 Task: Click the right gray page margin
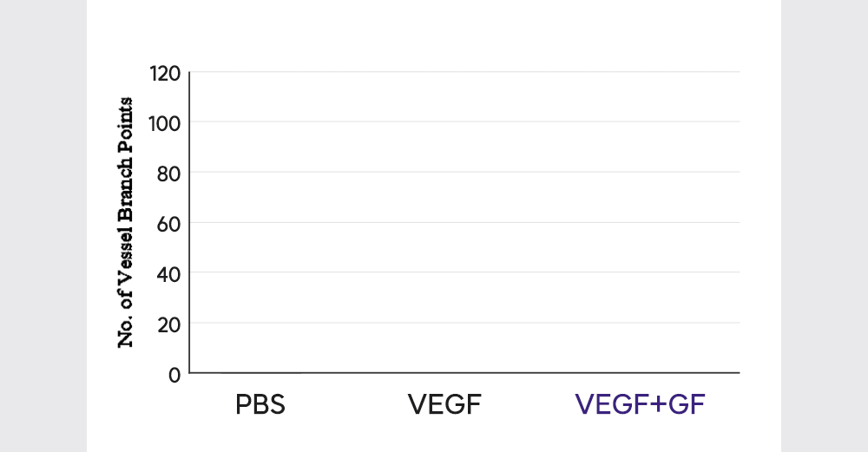(x=825, y=226)
